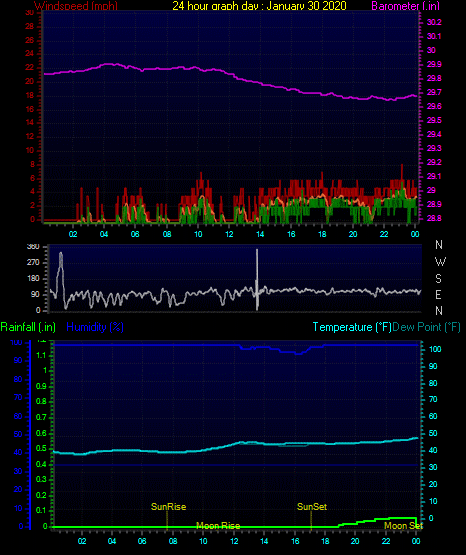Click the Dew Point (°F) legend label

pyautogui.click(x=426, y=327)
